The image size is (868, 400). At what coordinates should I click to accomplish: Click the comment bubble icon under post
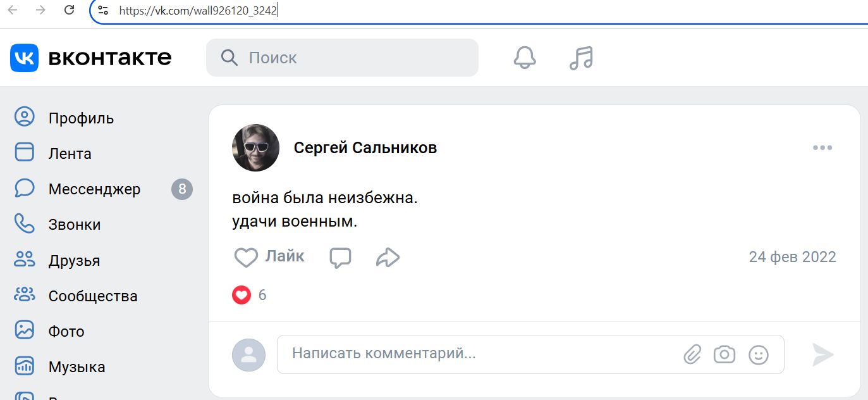pyautogui.click(x=340, y=257)
